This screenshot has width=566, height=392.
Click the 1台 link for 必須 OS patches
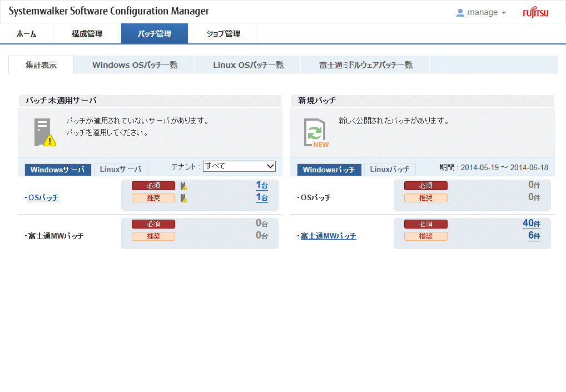coord(262,186)
